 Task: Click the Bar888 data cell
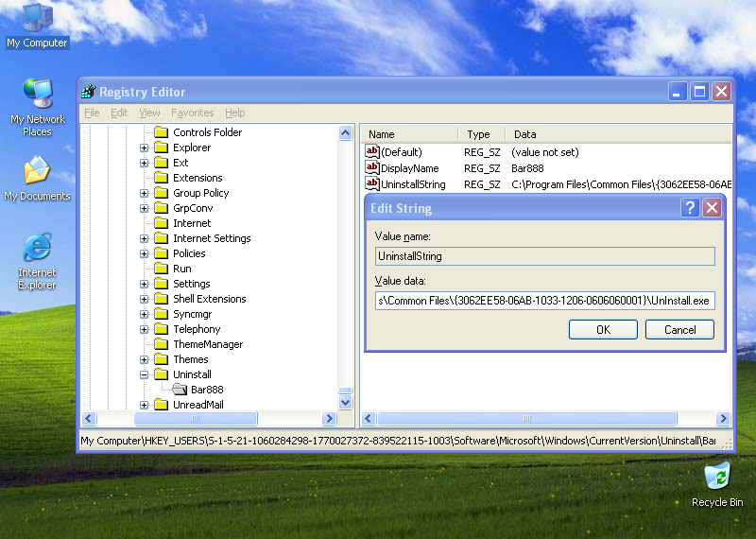(x=527, y=168)
